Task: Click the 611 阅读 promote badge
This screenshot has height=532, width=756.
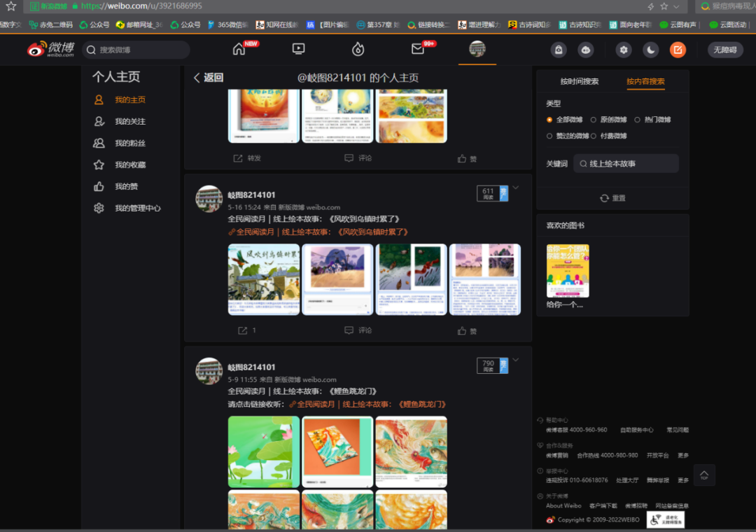Action: [492, 193]
